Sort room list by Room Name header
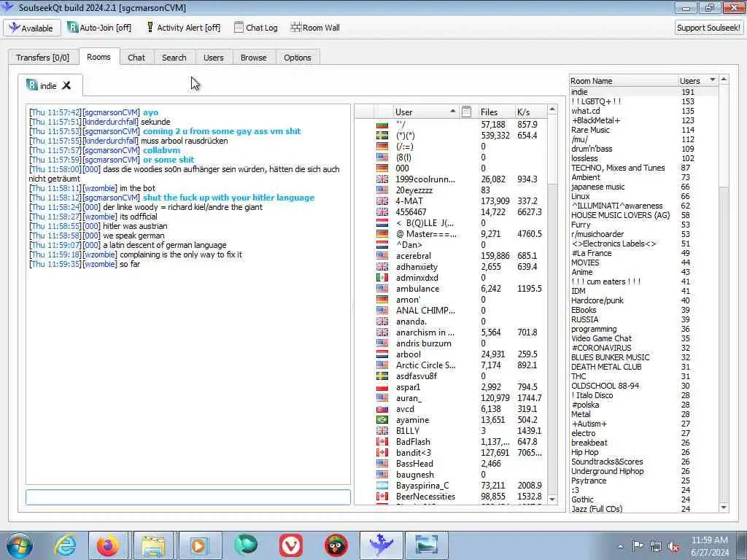The height and width of the screenshot is (560, 747). (624, 80)
